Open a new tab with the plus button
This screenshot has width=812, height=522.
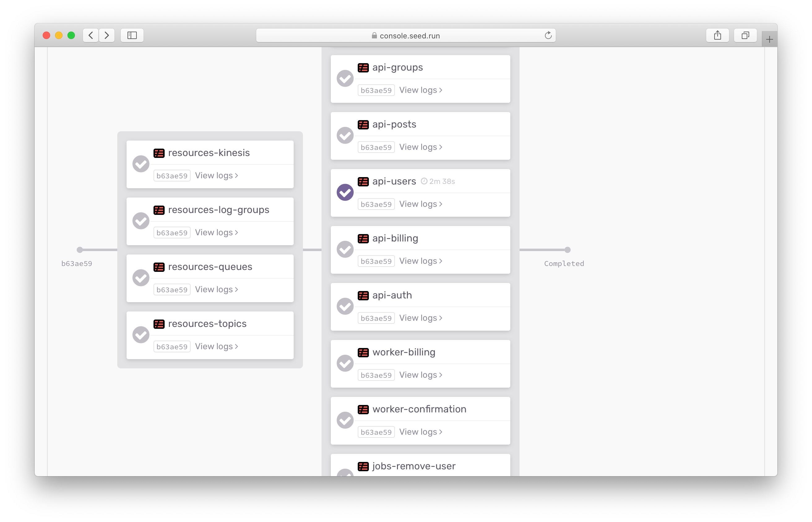coord(769,39)
